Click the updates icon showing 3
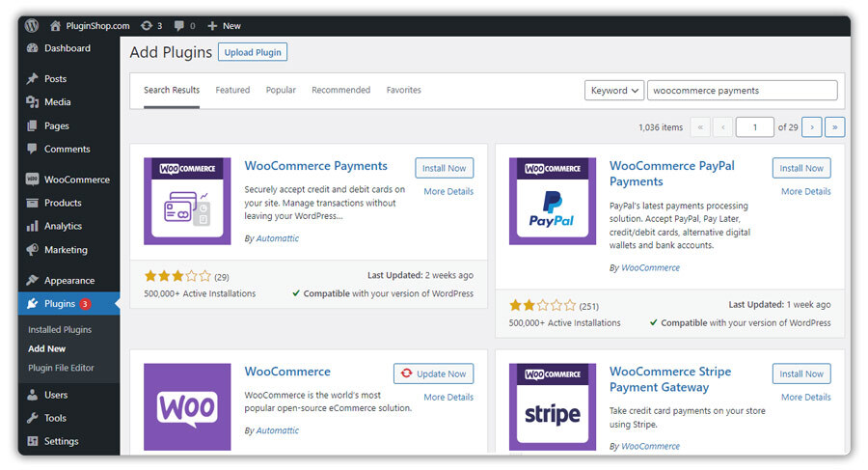The image size is (868, 470). [x=147, y=25]
